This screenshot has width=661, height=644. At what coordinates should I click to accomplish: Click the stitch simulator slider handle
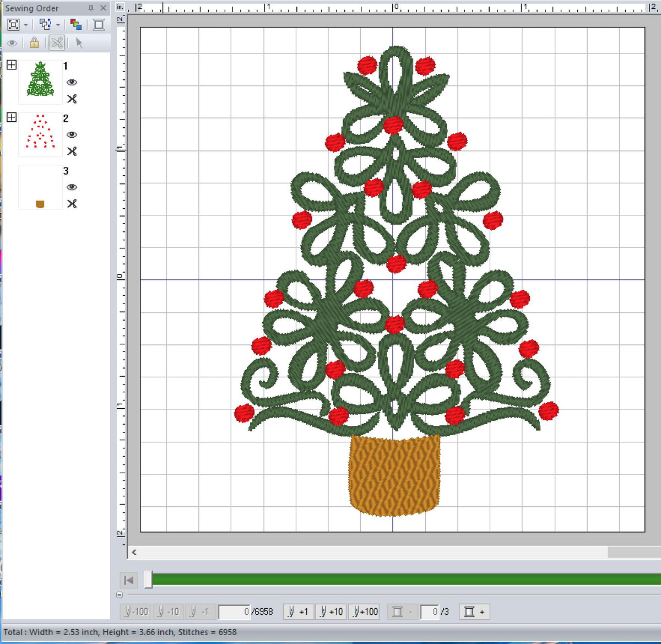point(148,580)
